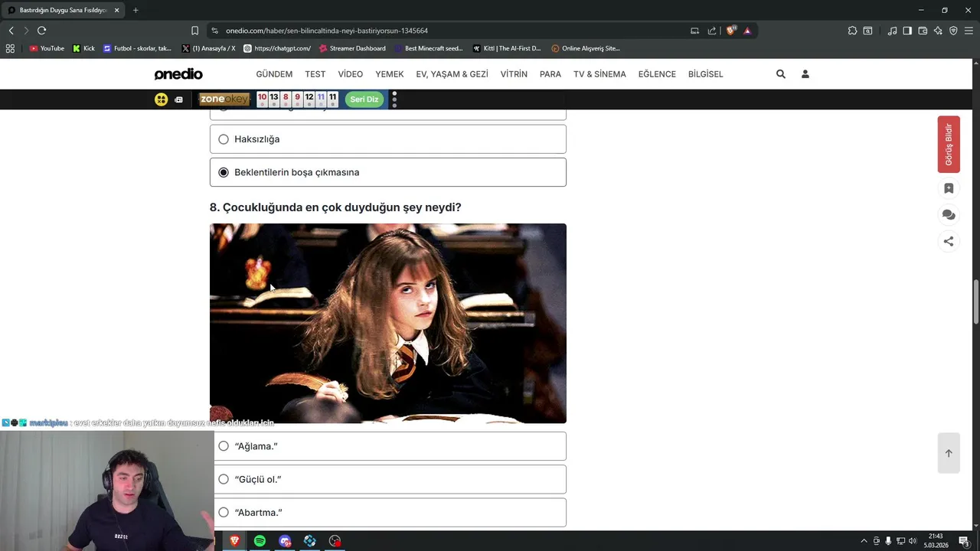Click the browser back arrow
Viewport: 980px width, 551px height.
[11, 31]
